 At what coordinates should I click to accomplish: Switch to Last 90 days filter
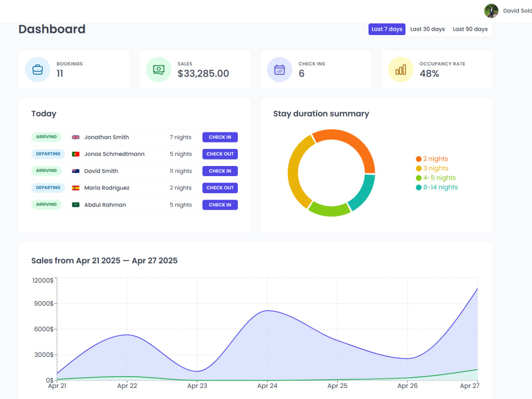tap(470, 29)
